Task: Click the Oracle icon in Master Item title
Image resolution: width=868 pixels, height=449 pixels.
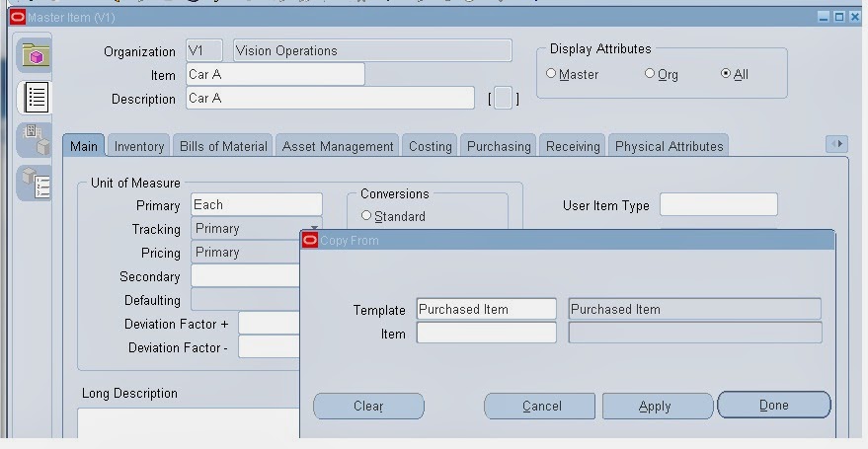Action: click(x=18, y=17)
